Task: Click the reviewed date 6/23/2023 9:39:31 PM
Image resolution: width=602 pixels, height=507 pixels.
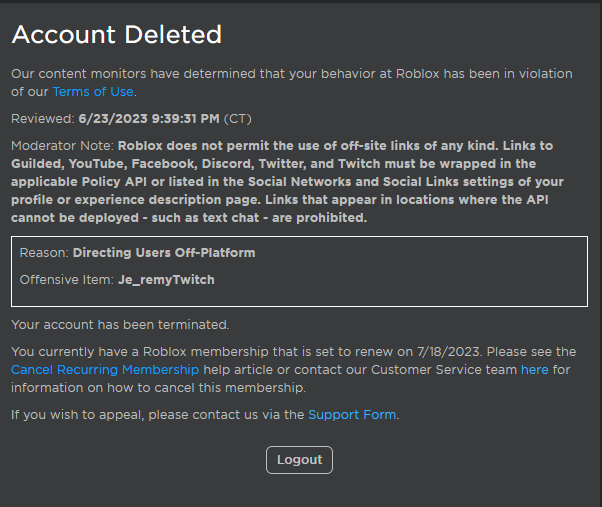Action: [149, 119]
